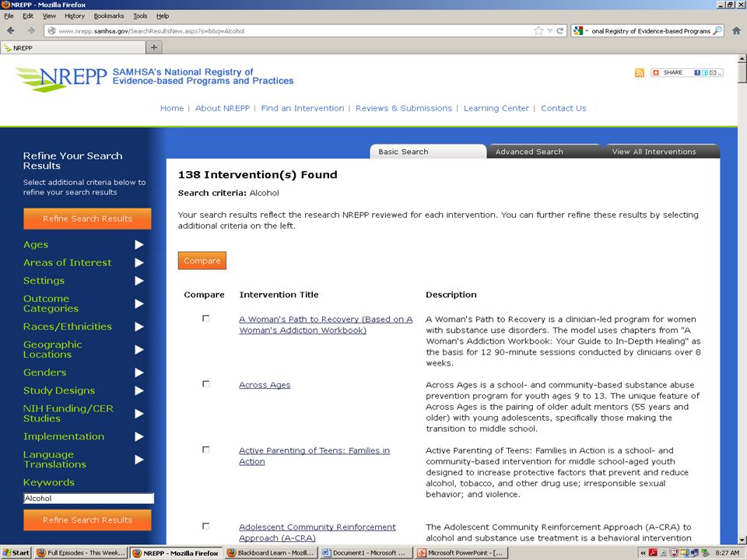Open the File menu

click(x=9, y=16)
